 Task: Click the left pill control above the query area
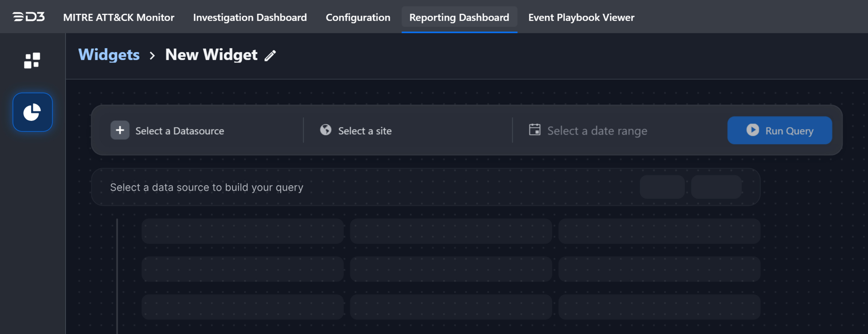pos(661,186)
